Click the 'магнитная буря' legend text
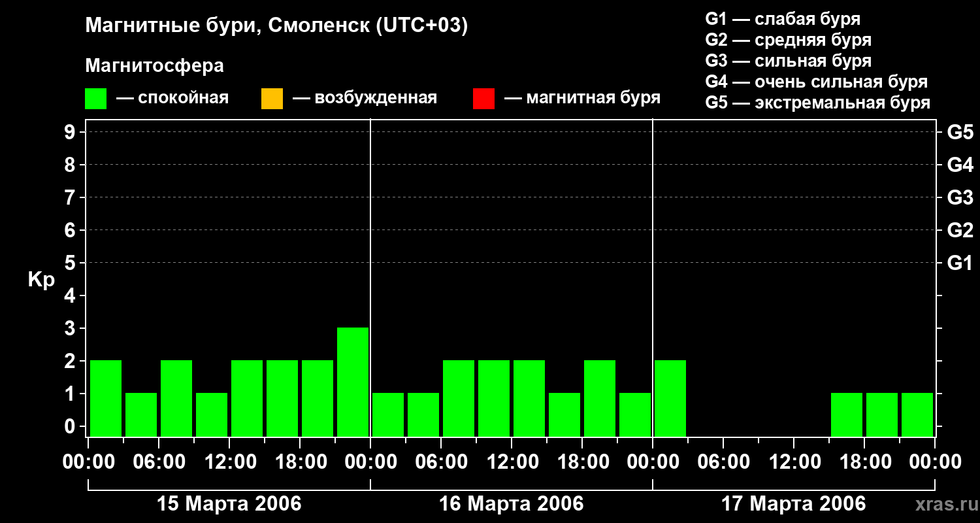980x523 pixels. (x=593, y=99)
